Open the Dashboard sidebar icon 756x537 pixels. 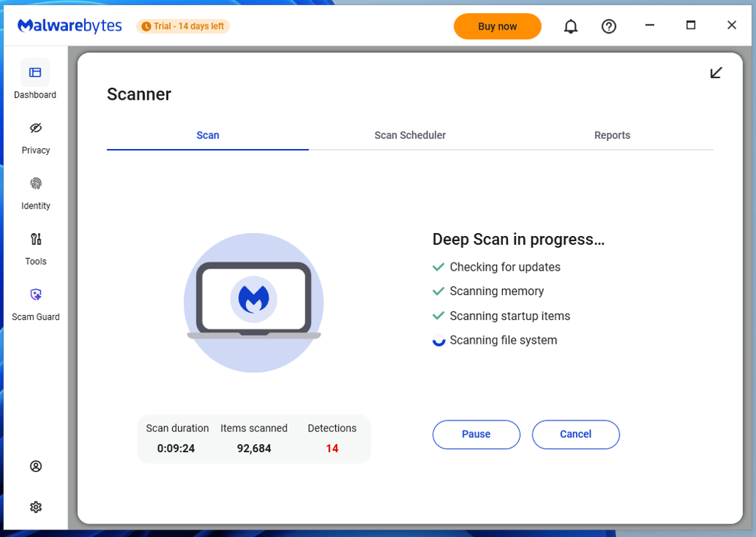(35, 73)
